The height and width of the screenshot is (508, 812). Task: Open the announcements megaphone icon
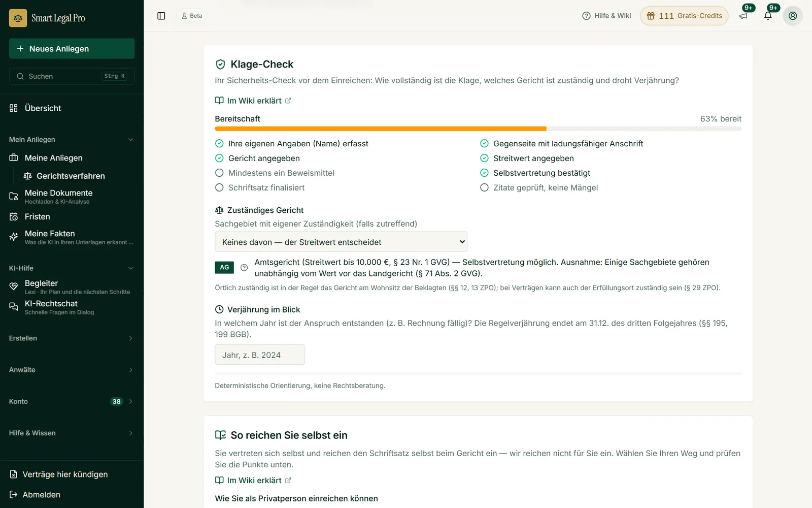click(743, 16)
